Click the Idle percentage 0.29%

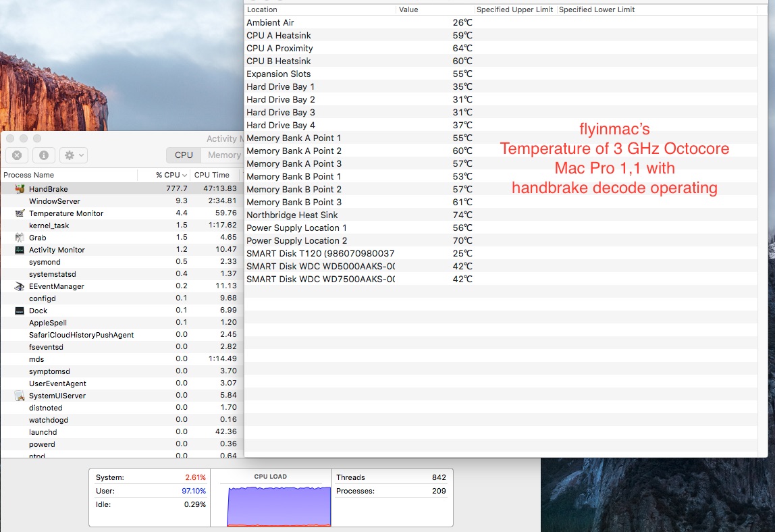coord(194,504)
